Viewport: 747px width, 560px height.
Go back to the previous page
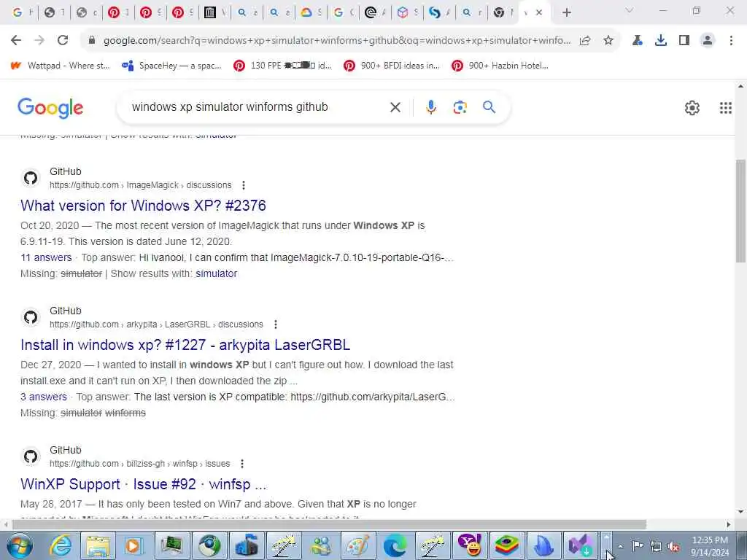point(16,41)
